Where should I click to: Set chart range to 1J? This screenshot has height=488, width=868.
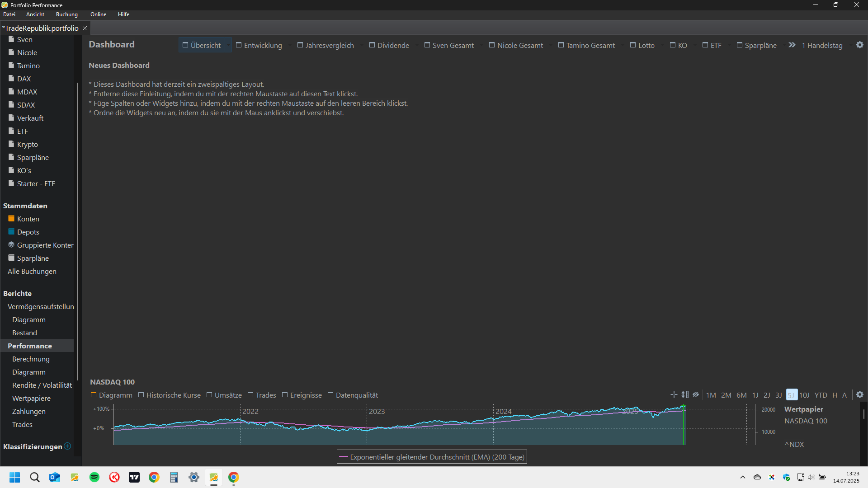pyautogui.click(x=755, y=395)
